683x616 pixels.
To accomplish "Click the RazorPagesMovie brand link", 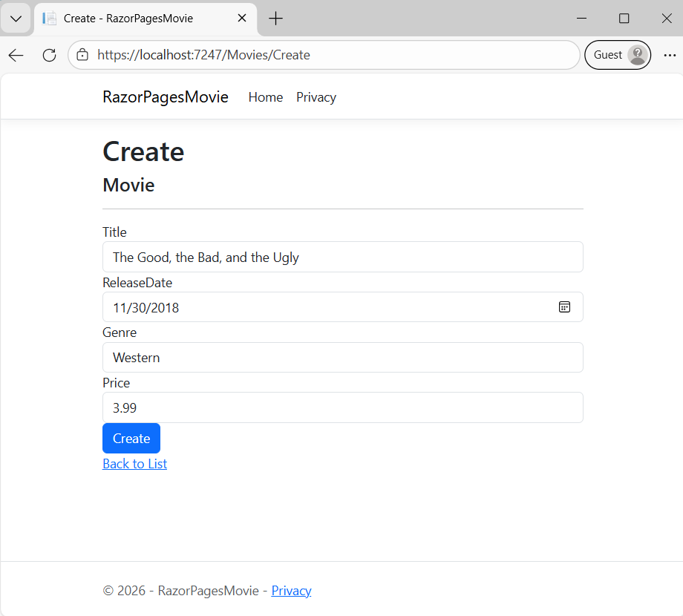I will pos(165,96).
